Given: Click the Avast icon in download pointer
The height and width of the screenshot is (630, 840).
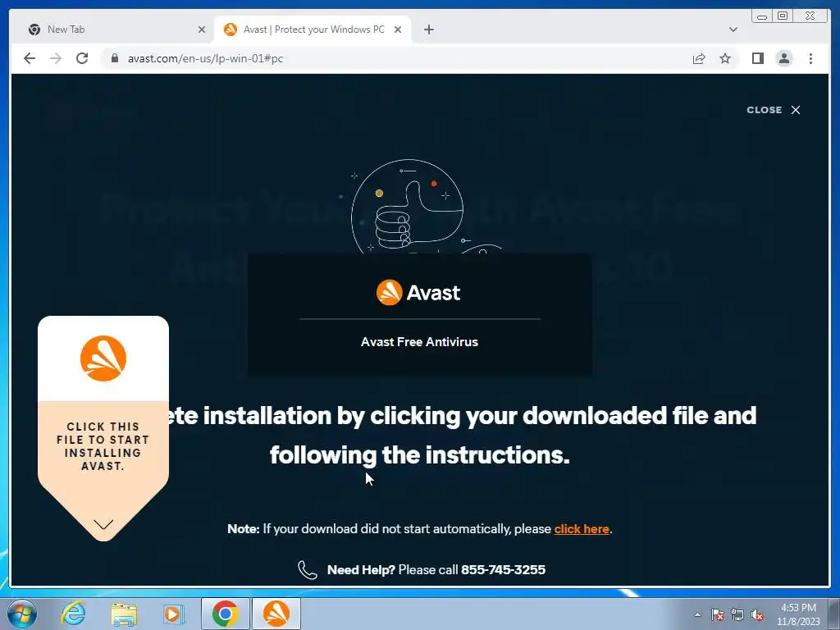Looking at the screenshot, I should (x=103, y=358).
